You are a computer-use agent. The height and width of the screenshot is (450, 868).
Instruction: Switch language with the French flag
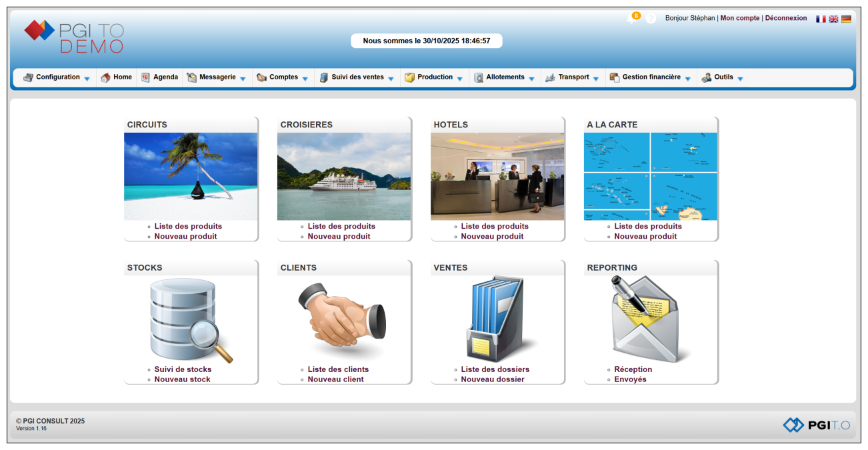pos(821,19)
